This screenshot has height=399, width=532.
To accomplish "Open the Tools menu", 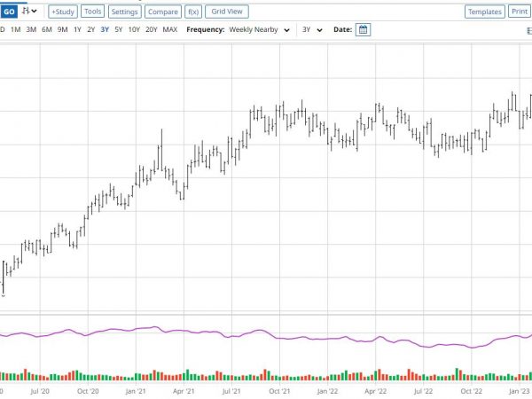I will point(93,12).
